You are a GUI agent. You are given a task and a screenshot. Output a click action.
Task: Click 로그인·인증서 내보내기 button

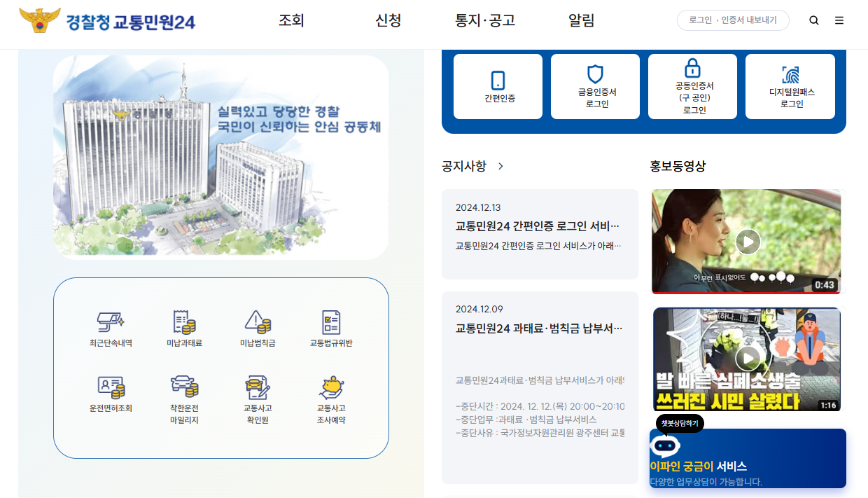tap(732, 20)
